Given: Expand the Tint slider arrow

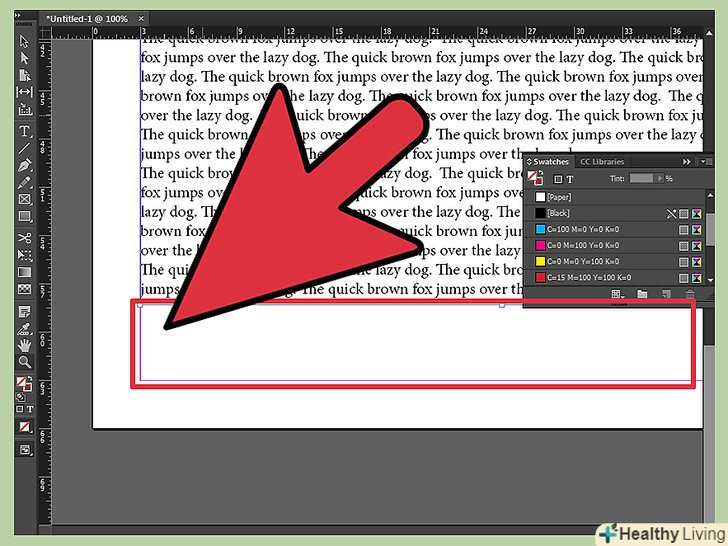Looking at the screenshot, I should tap(659, 178).
